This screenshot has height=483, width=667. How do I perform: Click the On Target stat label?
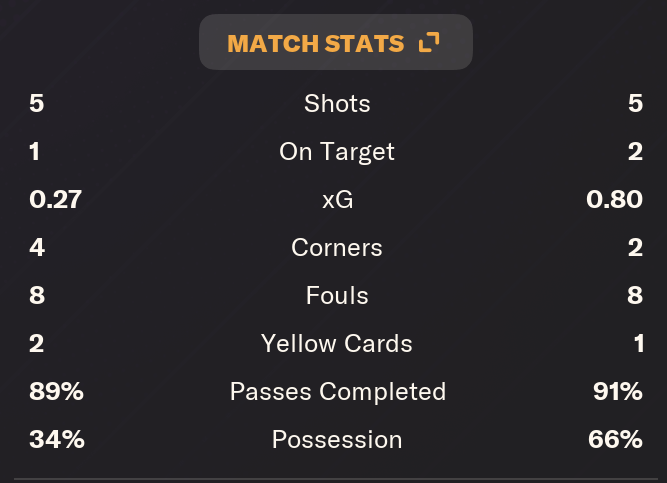tap(337, 151)
